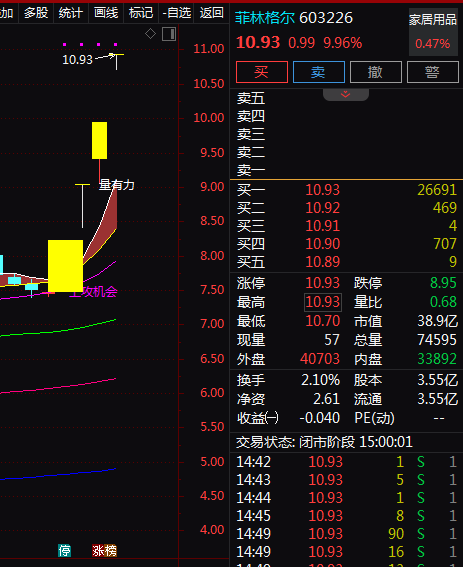Click the 卖一 ask level row

point(347,170)
